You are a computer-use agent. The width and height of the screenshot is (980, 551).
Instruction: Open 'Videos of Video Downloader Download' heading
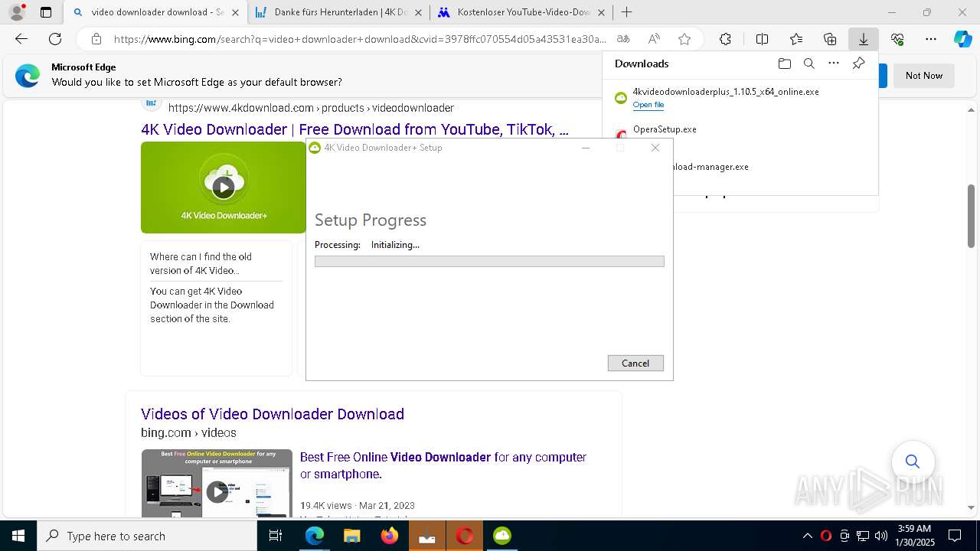coord(273,414)
